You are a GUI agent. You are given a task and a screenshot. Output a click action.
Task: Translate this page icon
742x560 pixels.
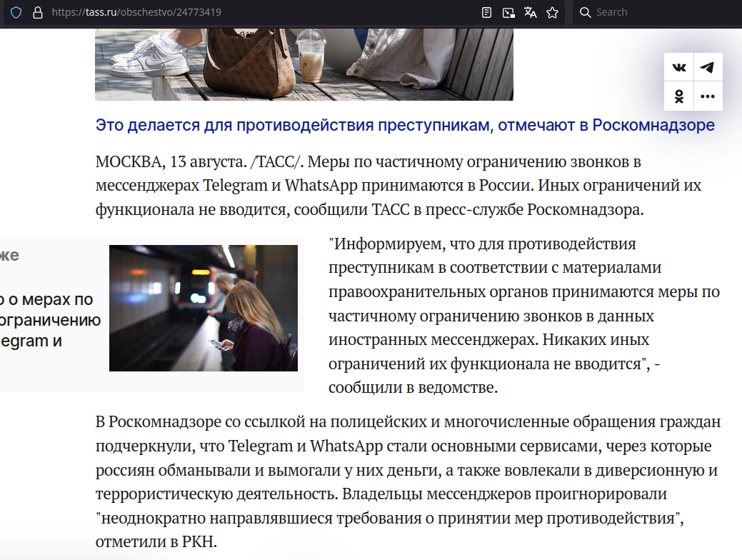[531, 12]
